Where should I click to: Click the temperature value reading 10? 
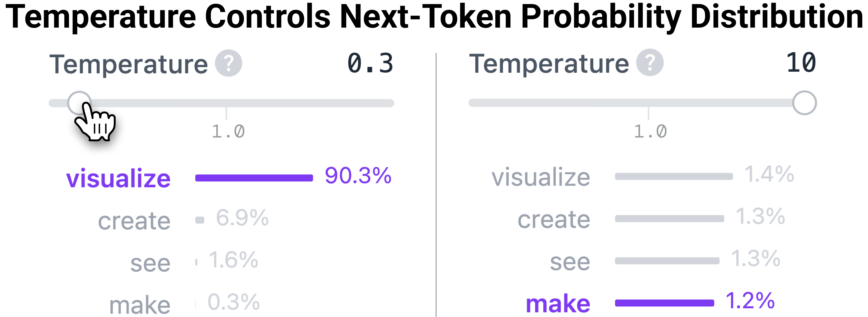pyautogui.click(x=801, y=63)
